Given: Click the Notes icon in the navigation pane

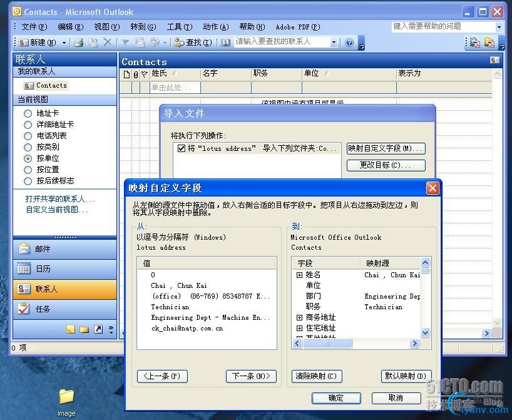Looking at the screenshot, I should (x=71, y=329).
